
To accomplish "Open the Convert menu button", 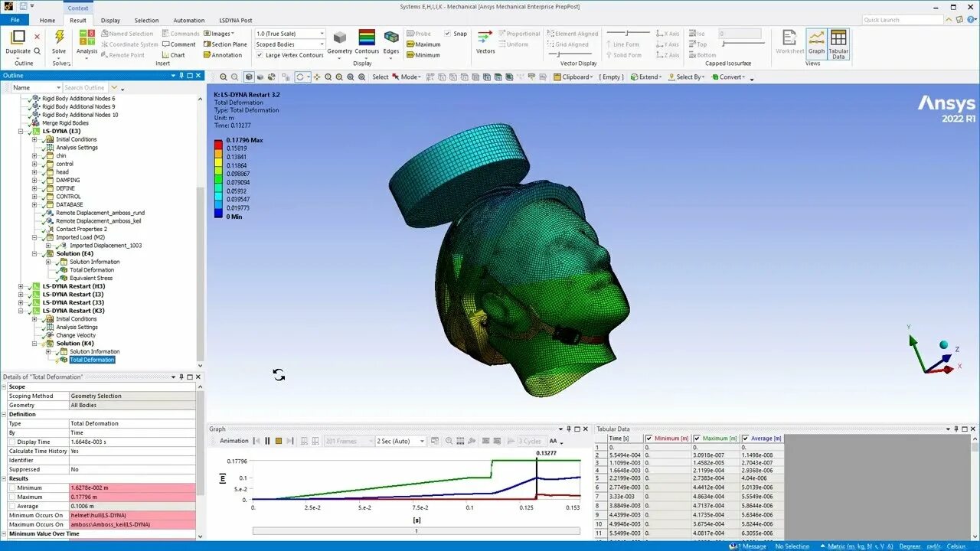I will 730,77.
